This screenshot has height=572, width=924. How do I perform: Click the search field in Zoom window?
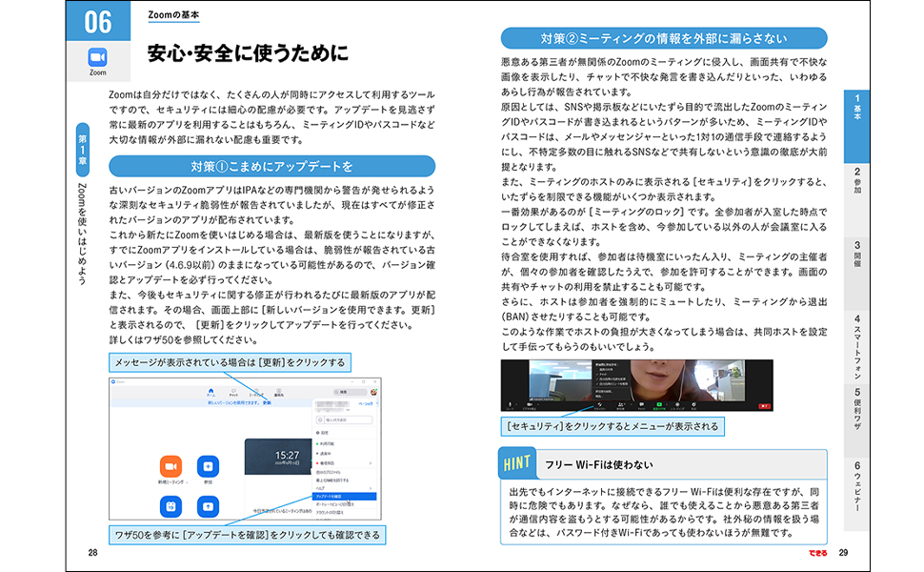click(350, 392)
